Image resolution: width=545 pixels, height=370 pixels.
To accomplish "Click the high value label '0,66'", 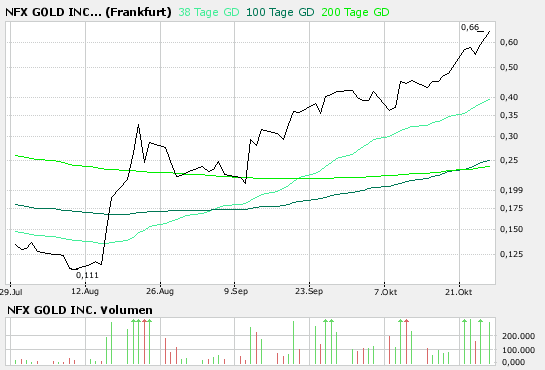I will tap(470, 27).
